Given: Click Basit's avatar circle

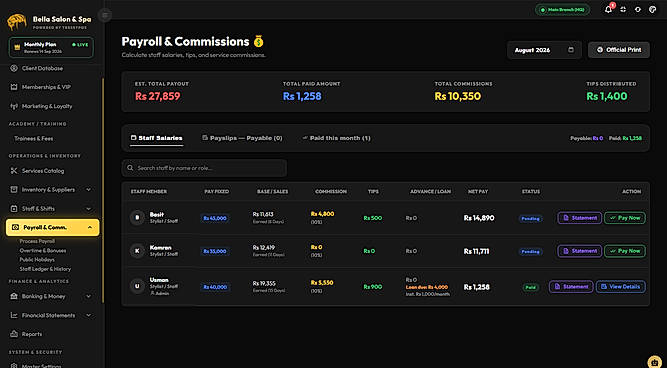Looking at the screenshot, I should (x=137, y=218).
